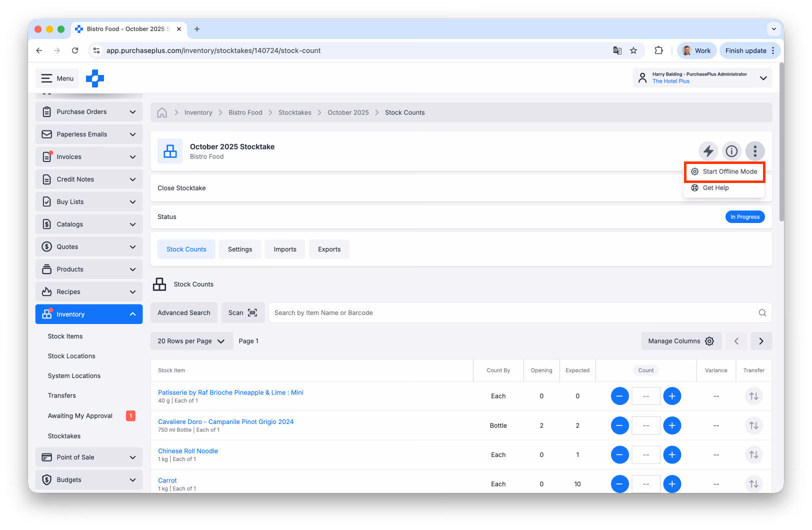Screen dimensions: 812x530
Task: Open Chinese Roll Noodle item link
Action: (188, 451)
